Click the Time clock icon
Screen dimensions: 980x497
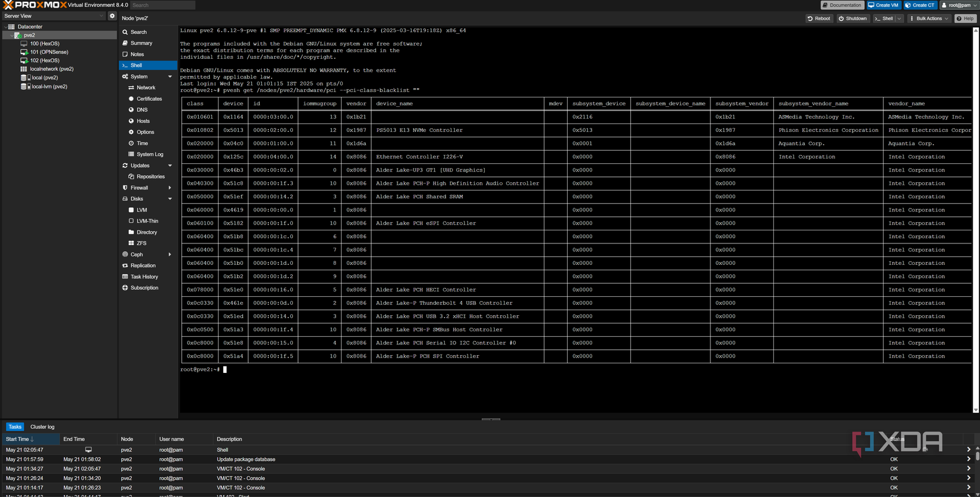[131, 143]
